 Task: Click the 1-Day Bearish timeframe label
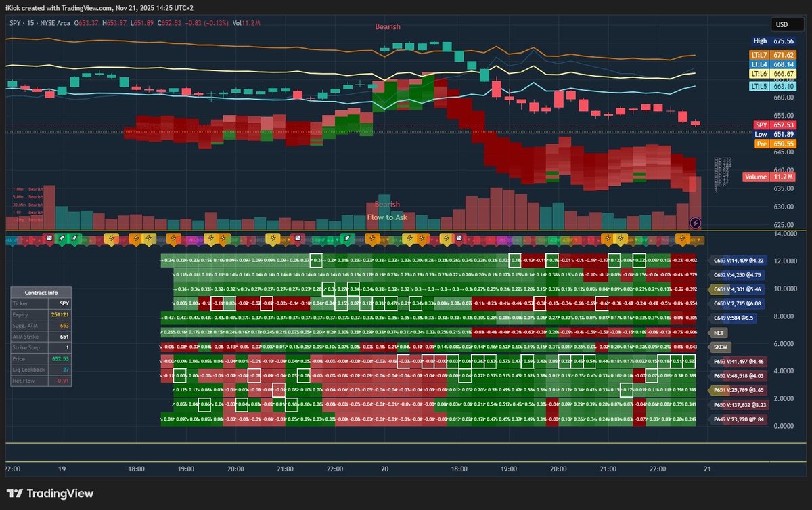tap(28, 219)
